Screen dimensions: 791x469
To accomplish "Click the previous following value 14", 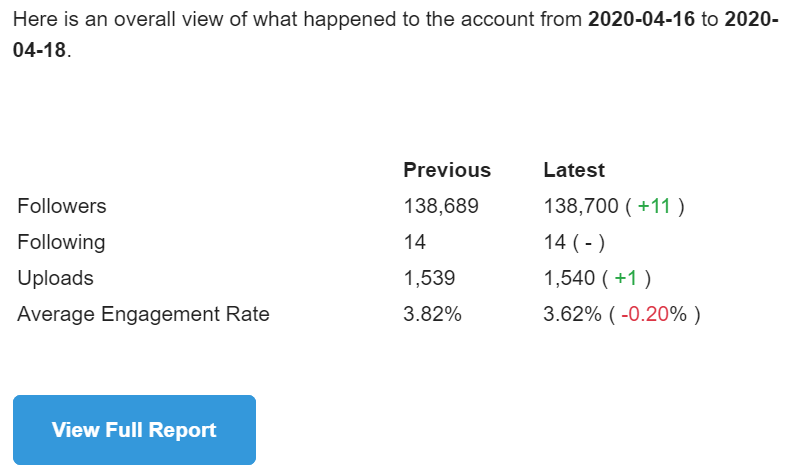I will point(414,242).
